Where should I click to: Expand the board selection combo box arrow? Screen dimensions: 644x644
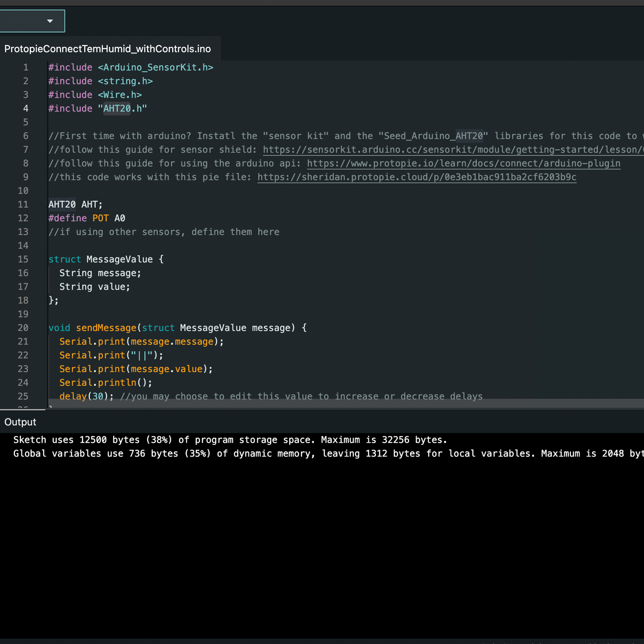pos(49,21)
